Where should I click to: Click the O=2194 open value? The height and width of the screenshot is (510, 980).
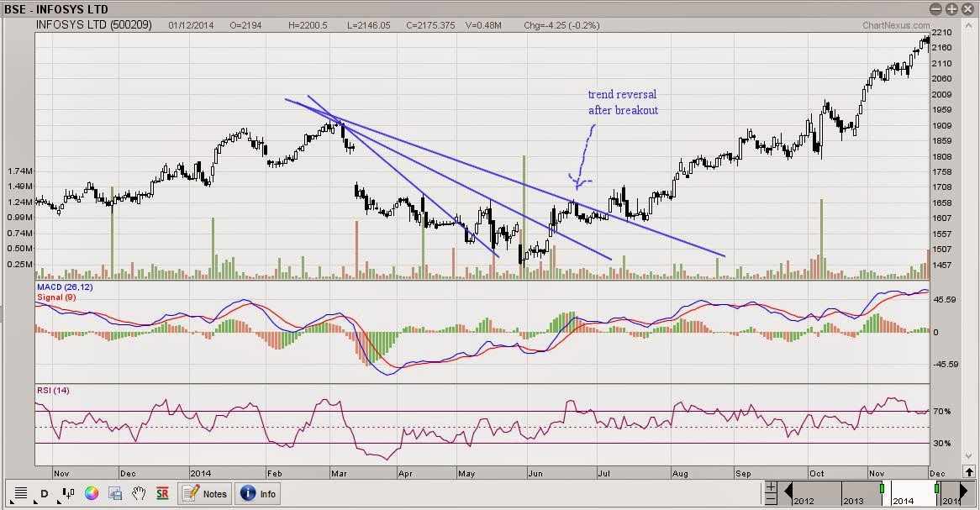(245, 25)
